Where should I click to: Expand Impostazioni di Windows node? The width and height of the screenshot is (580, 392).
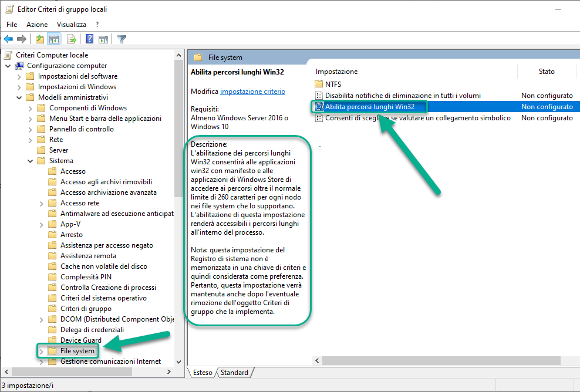[19, 87]
